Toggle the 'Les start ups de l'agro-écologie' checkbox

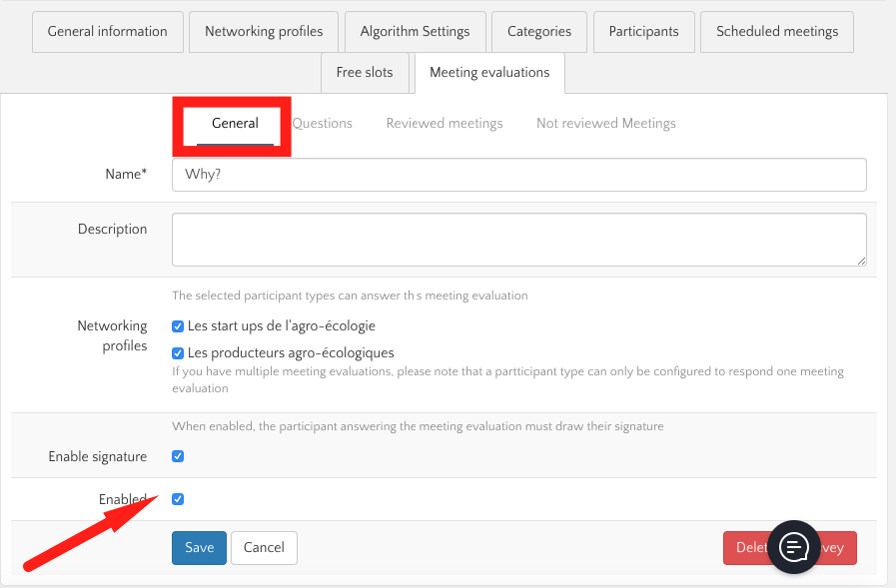pos(178,326)
